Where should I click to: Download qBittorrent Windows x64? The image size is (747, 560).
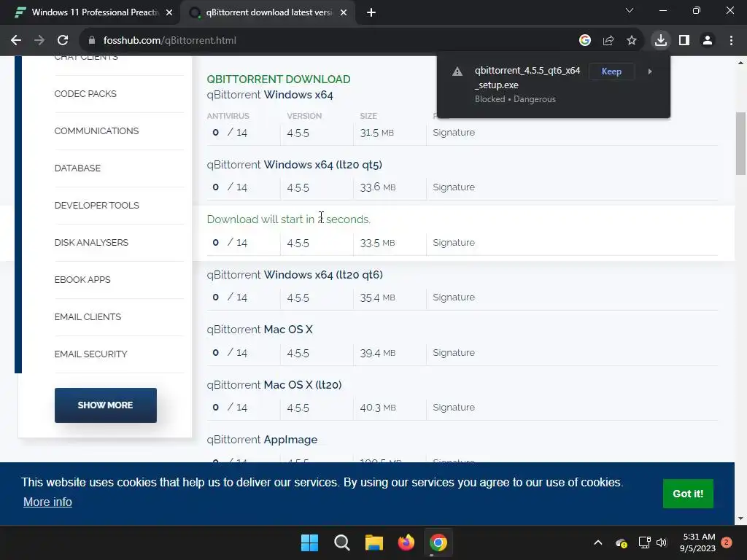pos(270,95)
